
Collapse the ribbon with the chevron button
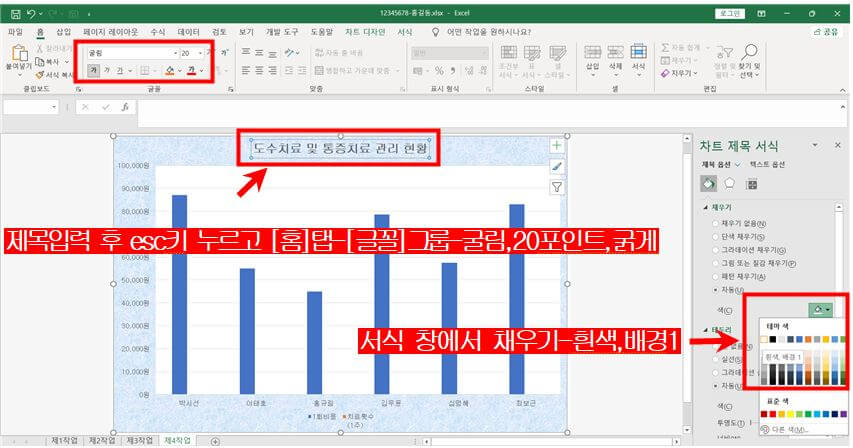coord(843,90)
